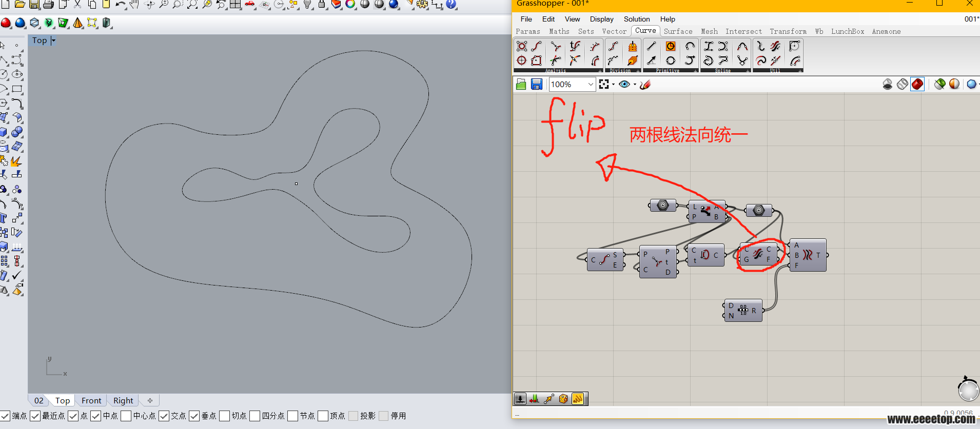Switch to the Anemone component tab
980x429 pixels.
coord(886,31)
